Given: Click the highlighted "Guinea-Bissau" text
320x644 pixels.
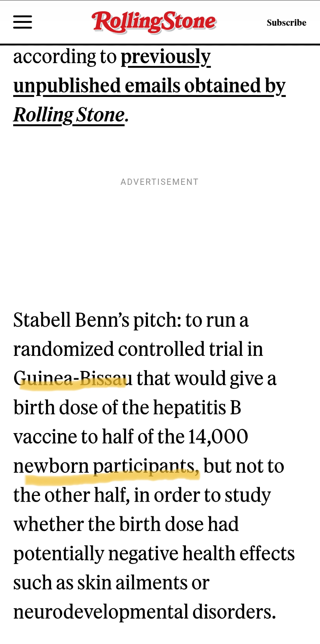Looking at the screenshot, I should [x=73, y=379].
